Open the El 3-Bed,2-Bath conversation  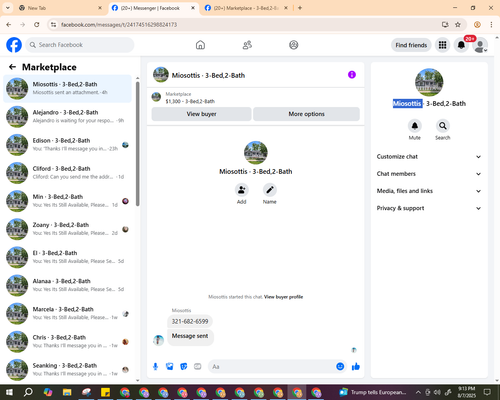67,257
